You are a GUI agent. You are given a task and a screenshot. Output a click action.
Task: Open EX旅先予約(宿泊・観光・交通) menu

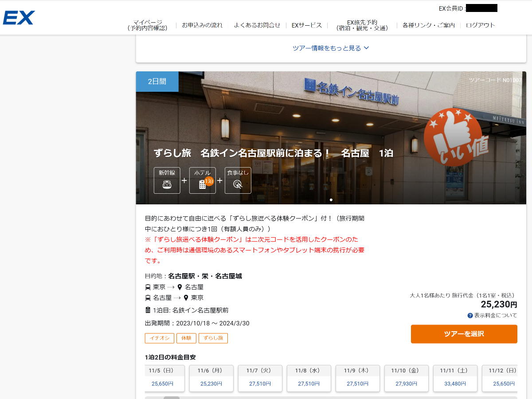tap(362, 25)
